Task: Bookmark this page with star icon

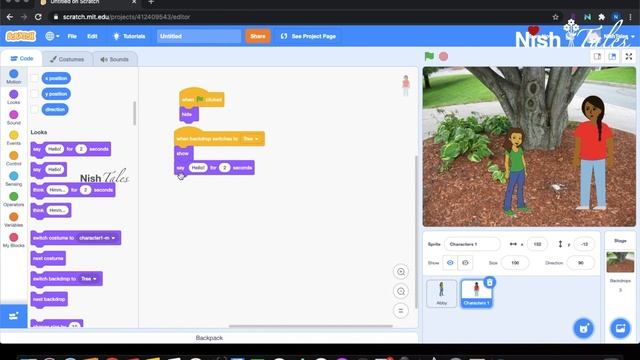Action: click(x=555, y=17)
